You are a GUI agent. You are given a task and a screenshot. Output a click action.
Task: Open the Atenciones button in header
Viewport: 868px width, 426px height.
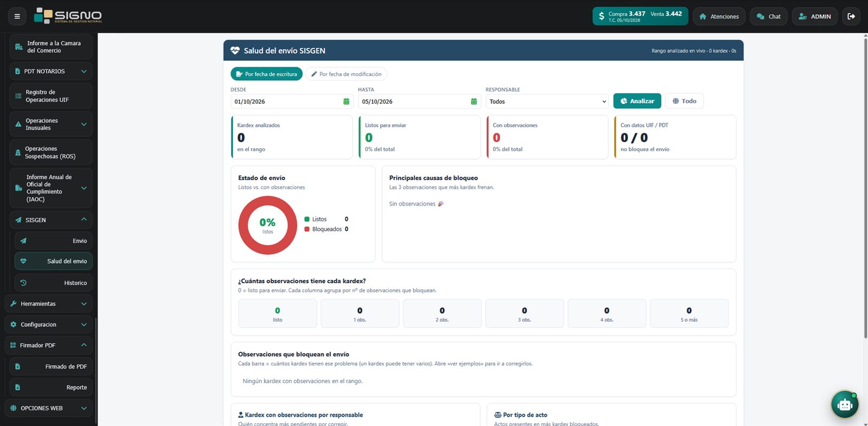(x=719, y=16)
